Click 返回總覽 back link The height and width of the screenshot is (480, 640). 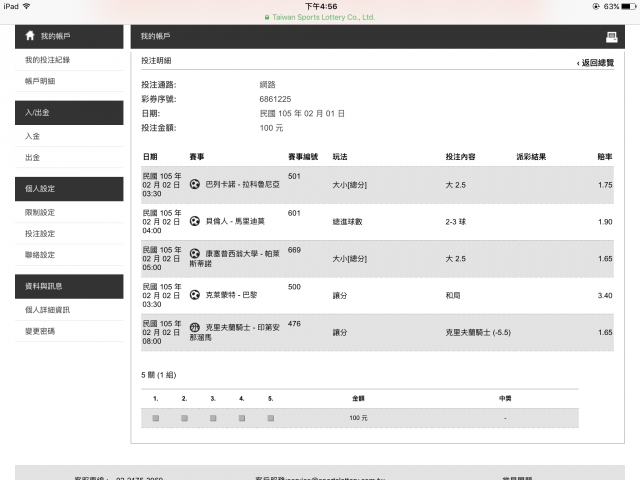(595, 62)
